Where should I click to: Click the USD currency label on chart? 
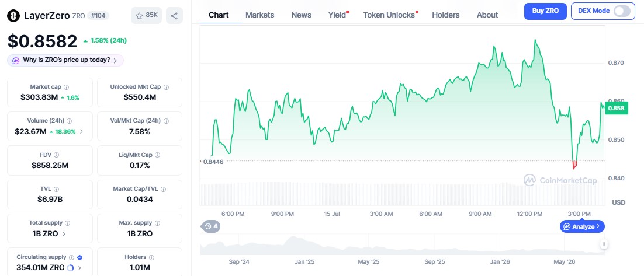pos(618,202)
